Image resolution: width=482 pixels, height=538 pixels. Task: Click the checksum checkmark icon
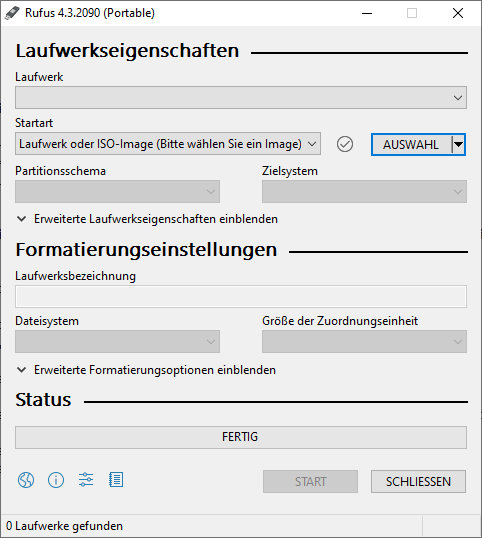tap(345, 144)
